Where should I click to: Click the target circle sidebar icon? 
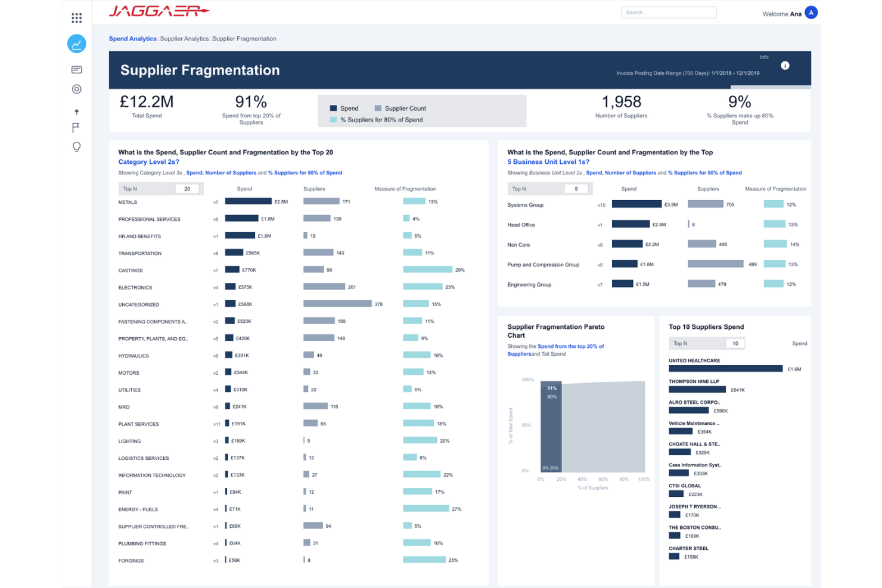click(x=76, y=89)
